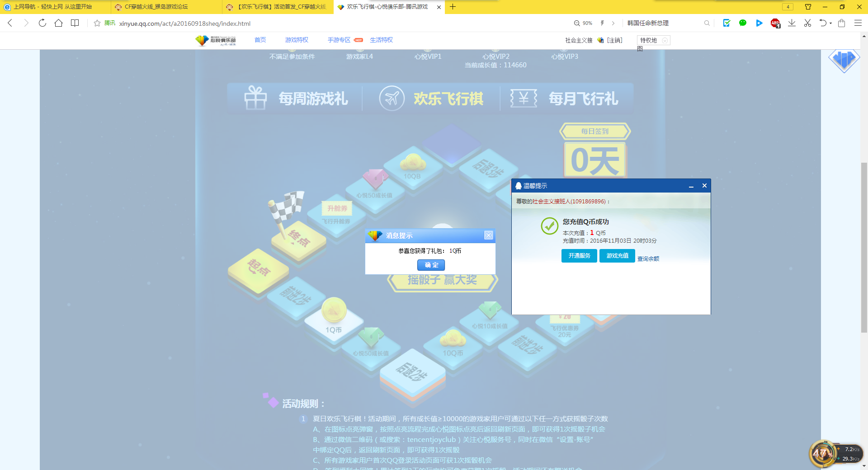Click the 摇骰子 赢大奖 button

tap(442, 280)
